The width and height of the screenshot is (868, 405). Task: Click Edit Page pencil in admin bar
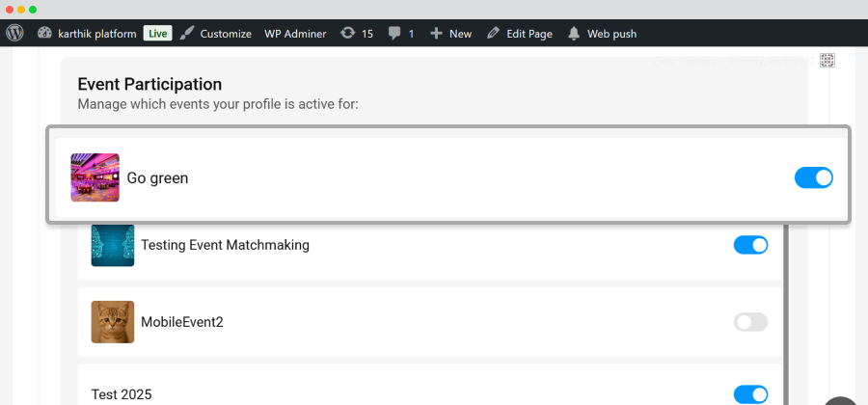pos(519,34)
